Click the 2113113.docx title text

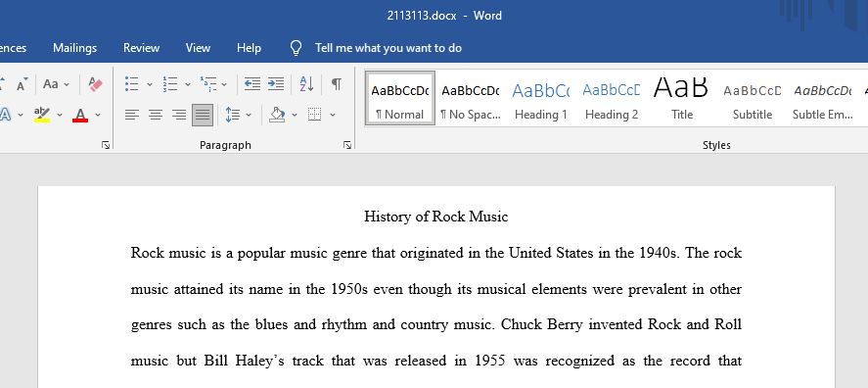421,16
